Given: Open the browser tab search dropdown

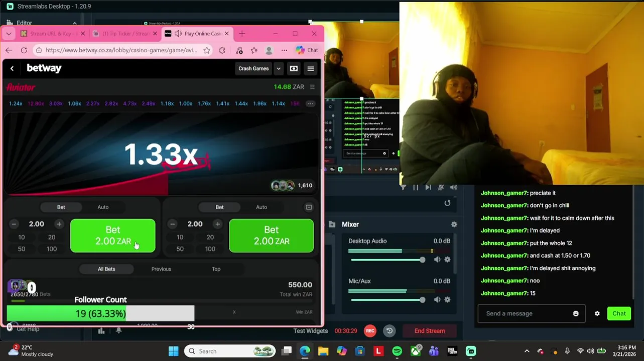Looking at the screenshot, I should (x=9, y=34).
